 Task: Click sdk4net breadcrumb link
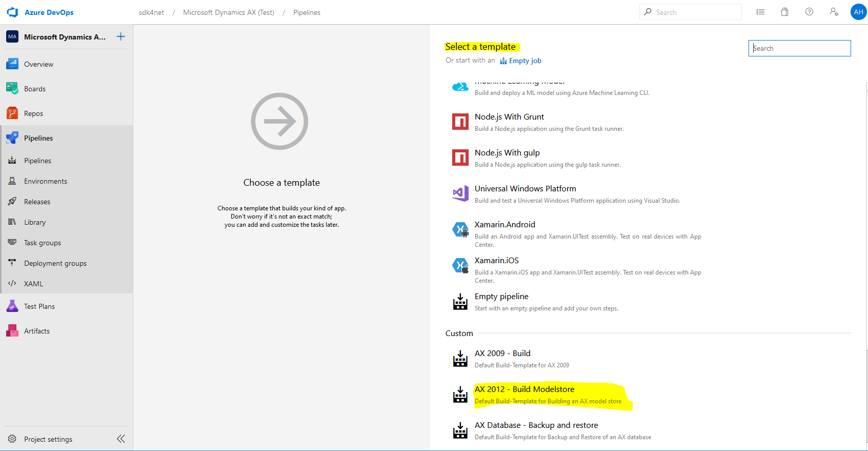pos(151,12)
